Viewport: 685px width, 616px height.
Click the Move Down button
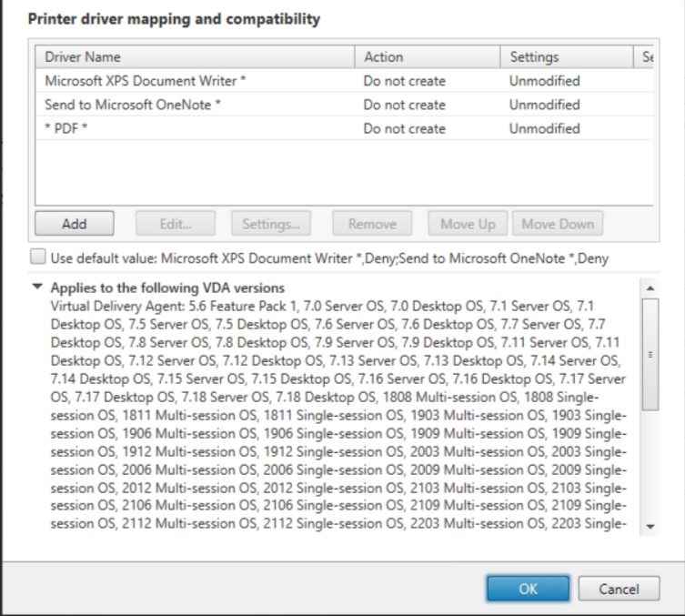click(x=558, y=224)
